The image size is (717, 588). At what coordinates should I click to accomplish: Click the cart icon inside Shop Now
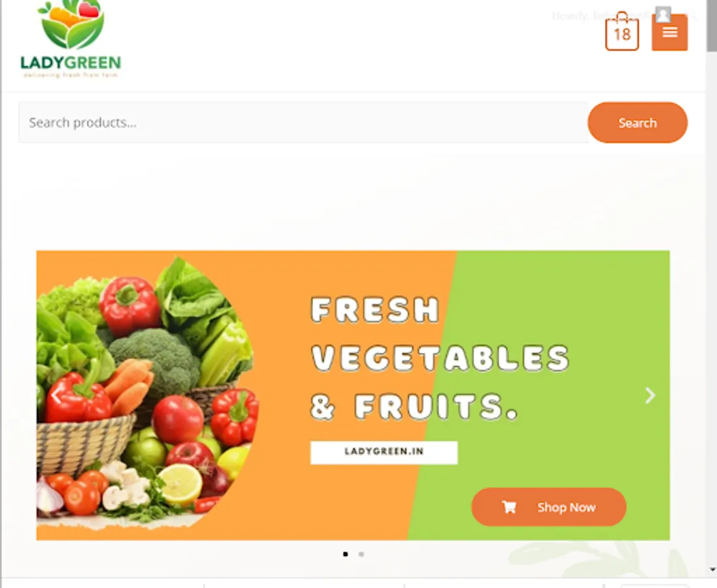[509, 506]
